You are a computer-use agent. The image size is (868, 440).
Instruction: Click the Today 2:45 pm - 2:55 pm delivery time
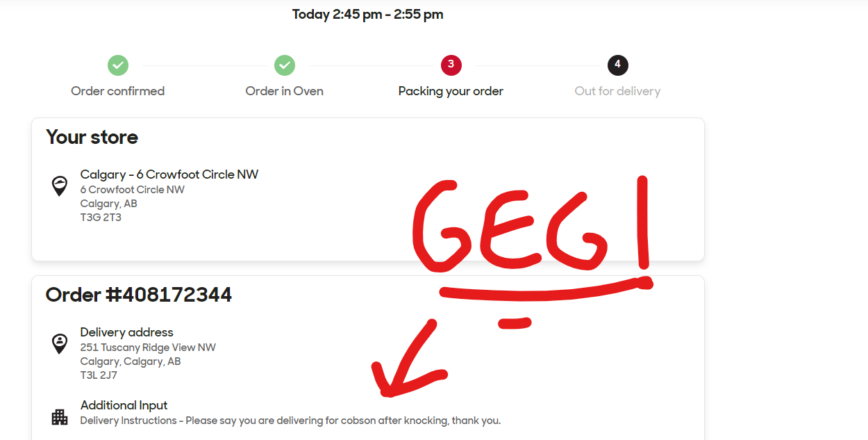pos(367,15)
